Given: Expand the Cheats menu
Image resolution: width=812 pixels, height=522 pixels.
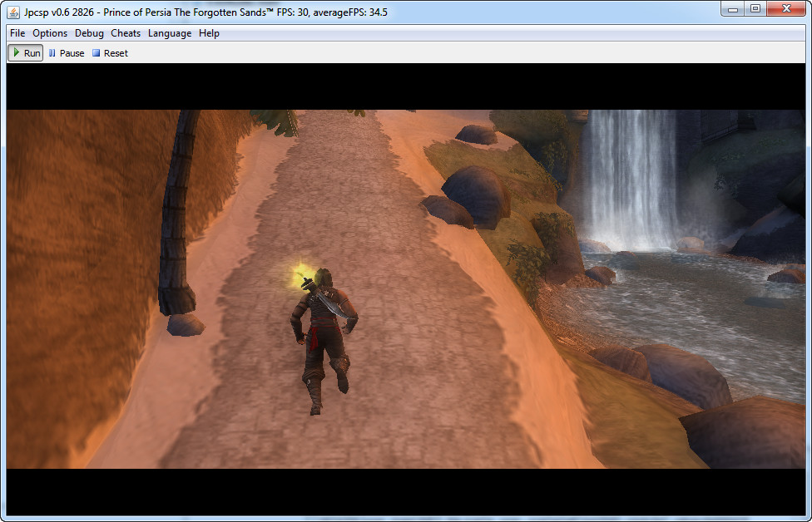Looking at the screenshot, I should tap(126, 33).
